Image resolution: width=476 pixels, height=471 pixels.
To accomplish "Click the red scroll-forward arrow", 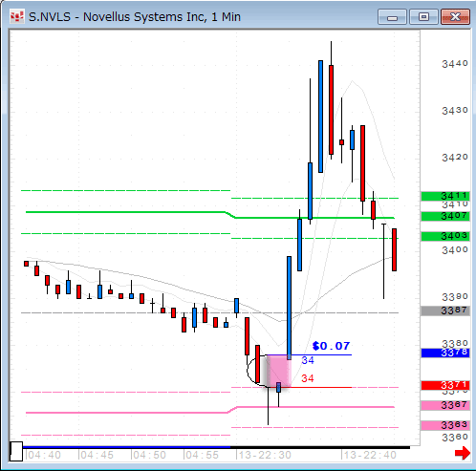I will [463, 453].
